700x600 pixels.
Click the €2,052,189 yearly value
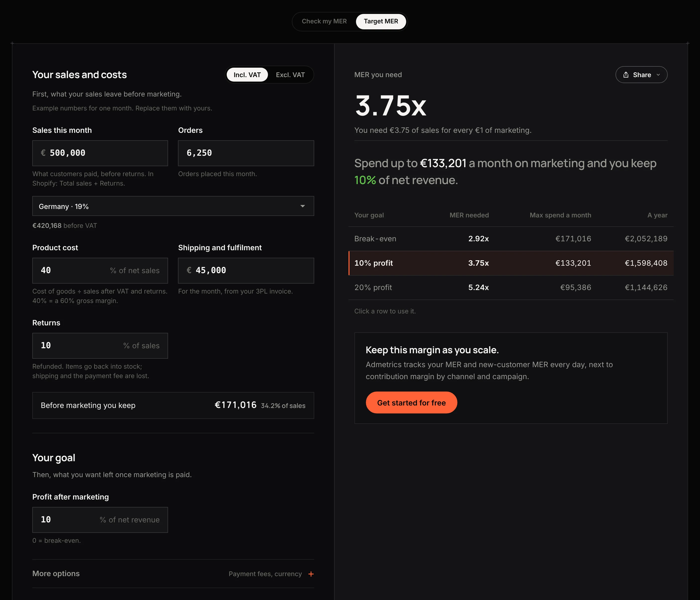click(x=646, y=239)
